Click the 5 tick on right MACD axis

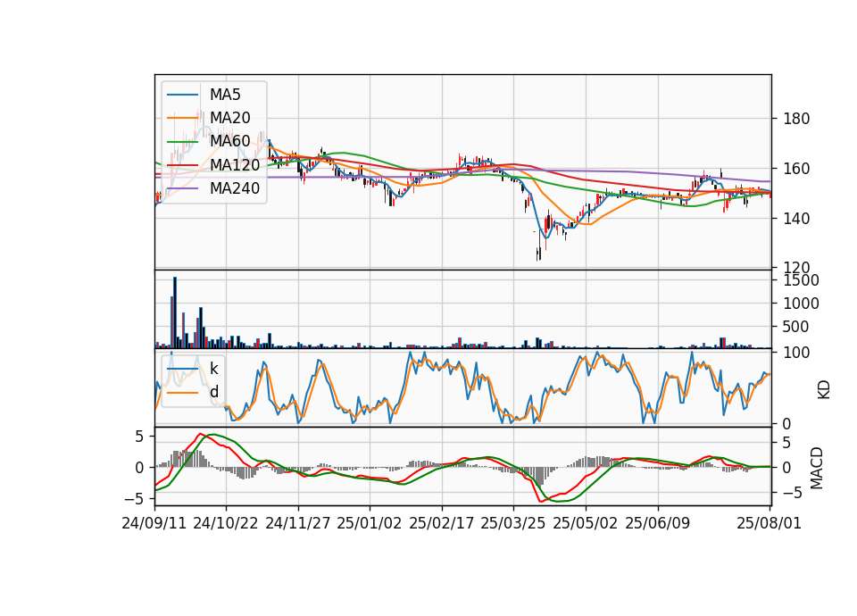pos(787,442)
